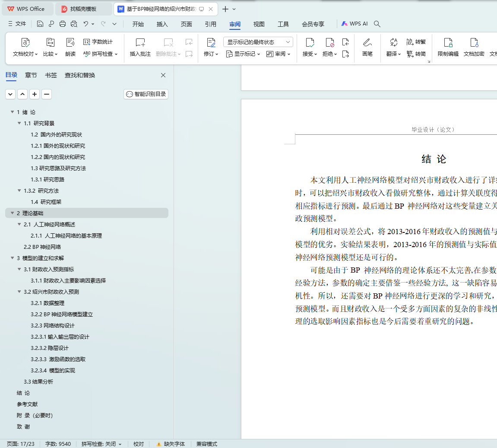Screen dimensions: 497x448
Task: Toggle 拼写检查 status bar setting
Action: [x=101, y=444]
